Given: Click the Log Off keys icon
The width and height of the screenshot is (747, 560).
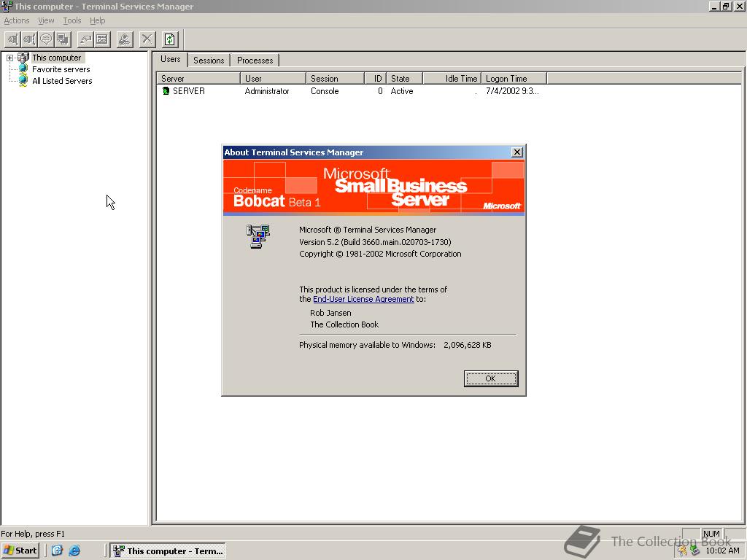Looking at the screenshot, I should click(125, 39).
